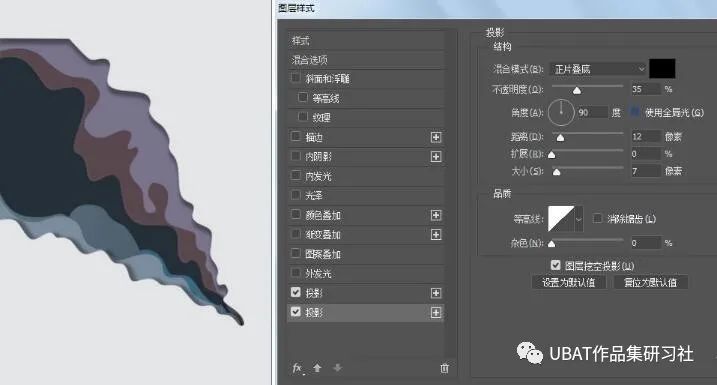Screen dimensions: 717x385
Task: Open the 等高线 contour picker dropdown arrow
Action: coord(578,219)
